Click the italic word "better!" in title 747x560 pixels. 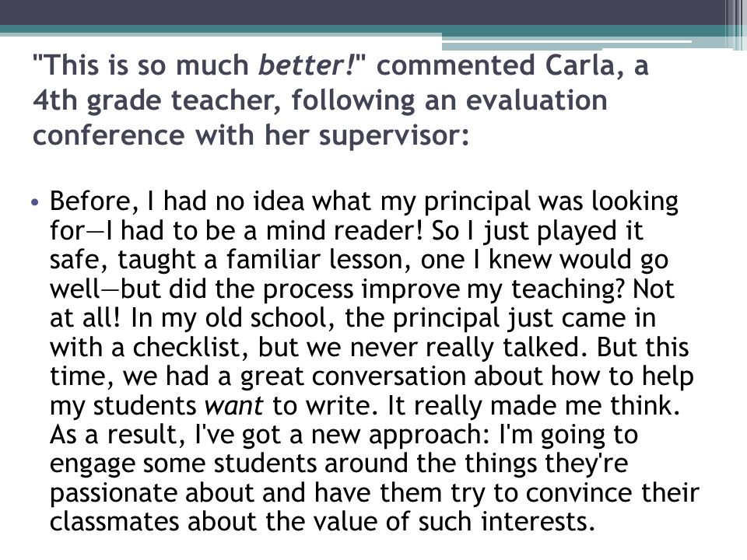pos(306,65)
